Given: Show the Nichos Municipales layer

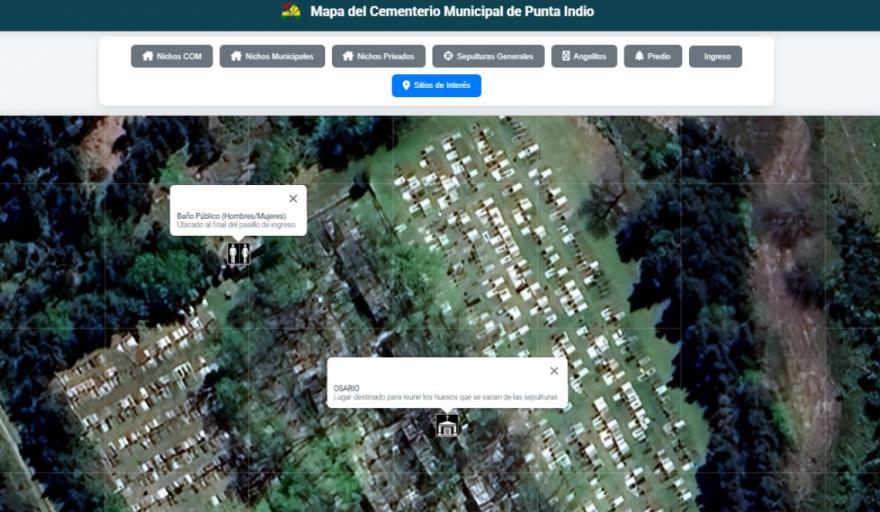Looking at the screenshot, I should 272,57.
